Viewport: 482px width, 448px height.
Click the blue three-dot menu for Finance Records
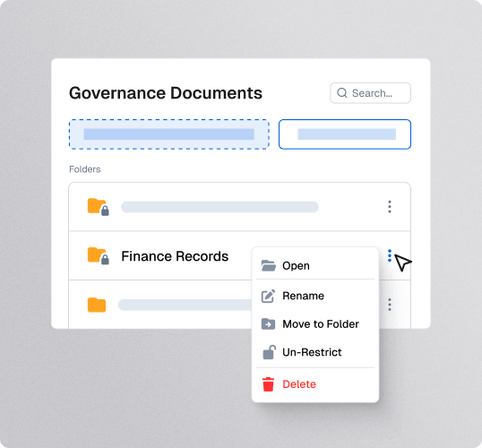pos(390,255)
